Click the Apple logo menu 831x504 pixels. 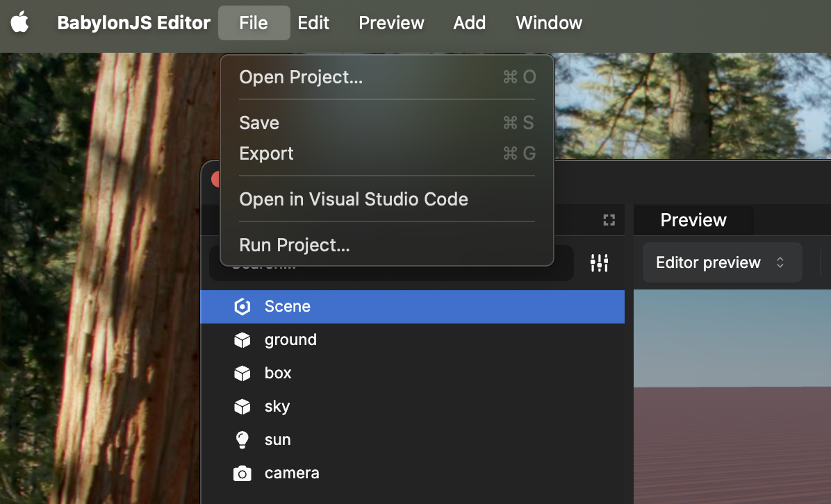[19, 23]
